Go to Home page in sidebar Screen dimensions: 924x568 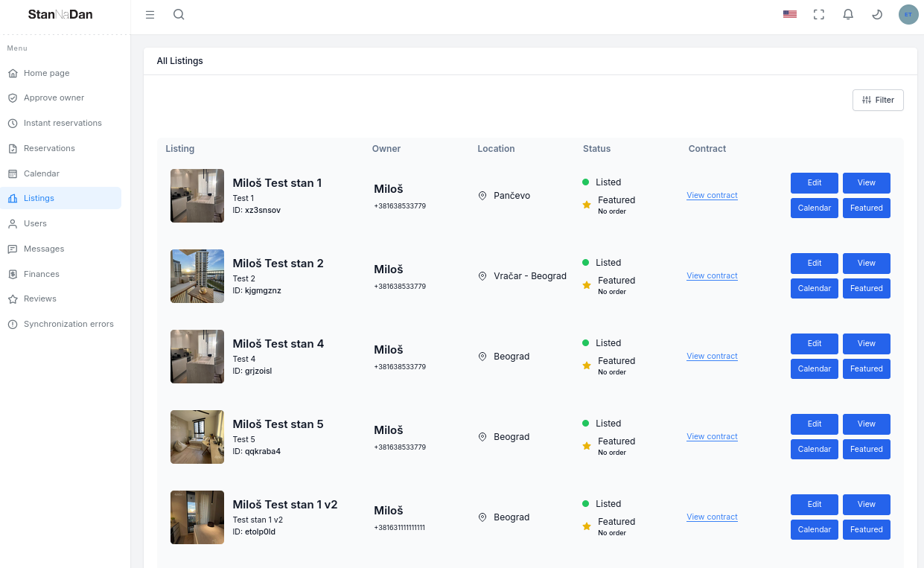pyautogui.click(x=61, y=73)
